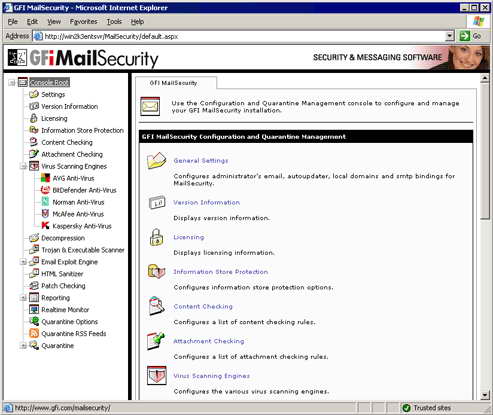Click the Virus Scanning Engines shield icon in main panel

156,376
